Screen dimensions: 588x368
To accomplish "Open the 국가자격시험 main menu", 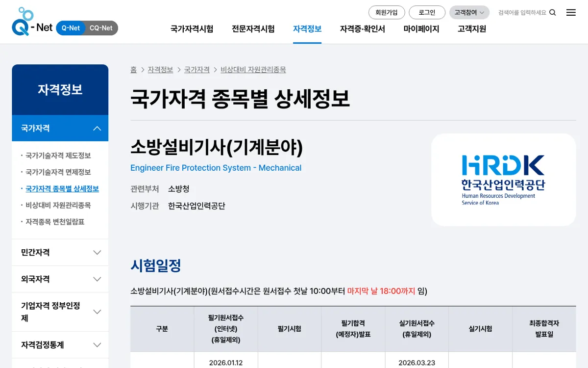I will pyautogui.click(x=192, y=29).
